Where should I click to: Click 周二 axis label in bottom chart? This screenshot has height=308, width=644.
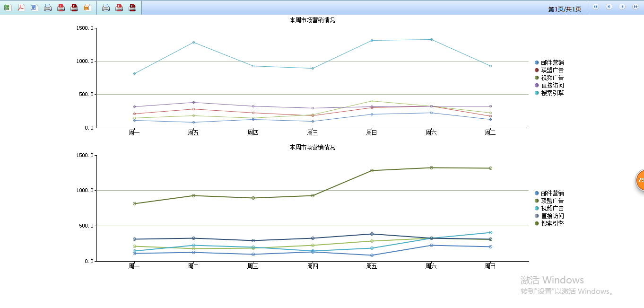[x=193, y=266]
